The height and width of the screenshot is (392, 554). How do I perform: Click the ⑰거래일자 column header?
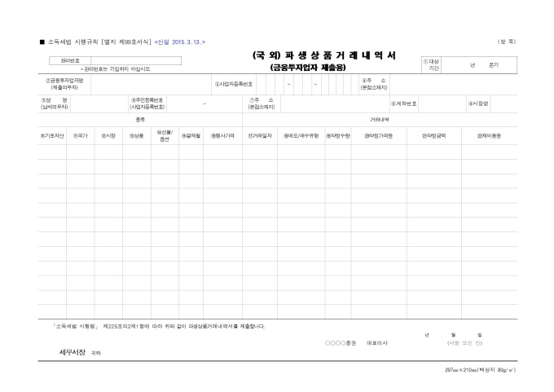coord(260,136)
